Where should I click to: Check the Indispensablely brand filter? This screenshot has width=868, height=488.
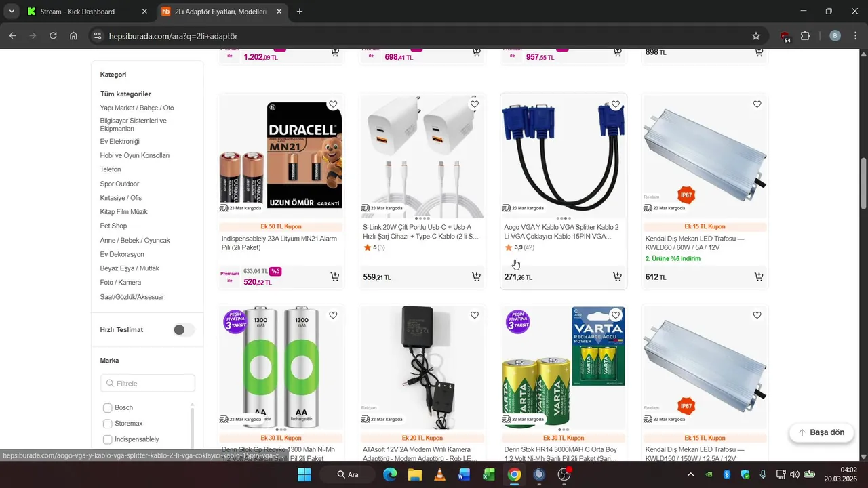click(107, 439)
